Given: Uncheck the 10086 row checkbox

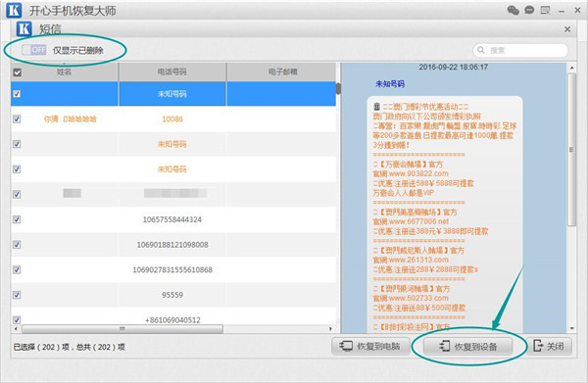Looking at the screenshot, I should point(17,120).
